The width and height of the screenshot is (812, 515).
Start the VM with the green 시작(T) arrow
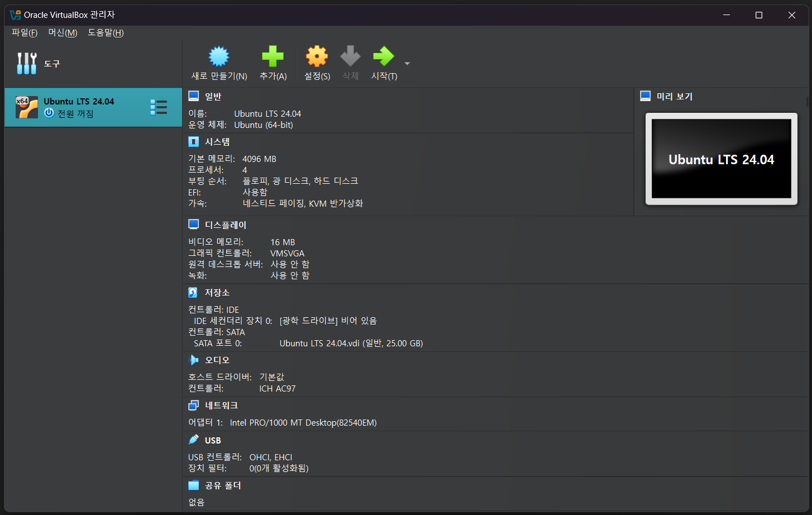[384, 56]
